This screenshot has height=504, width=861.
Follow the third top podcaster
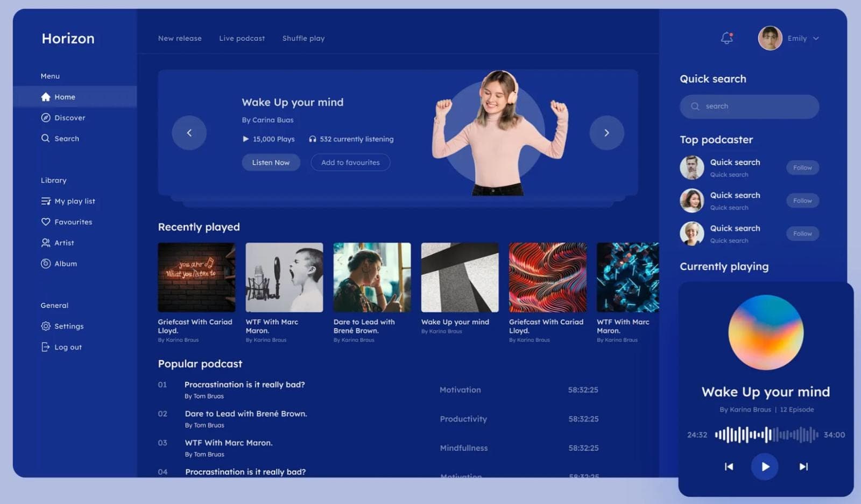tap(802, 233)
